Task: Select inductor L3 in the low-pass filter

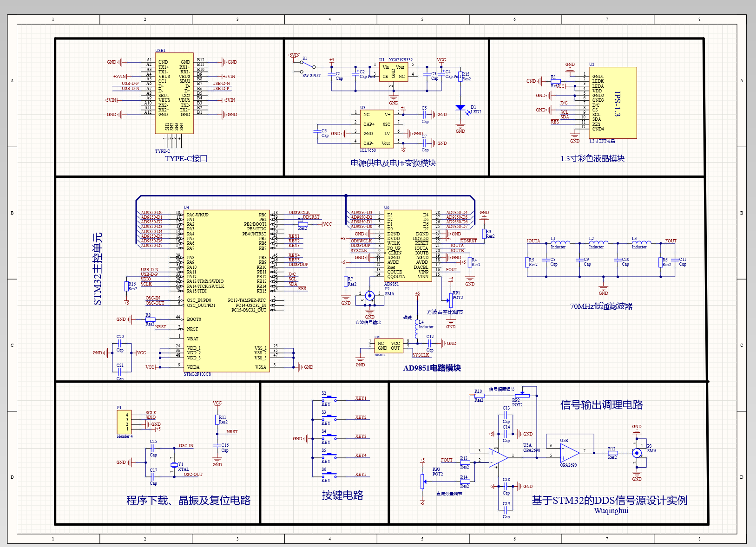Action: [x=641, y=242]
